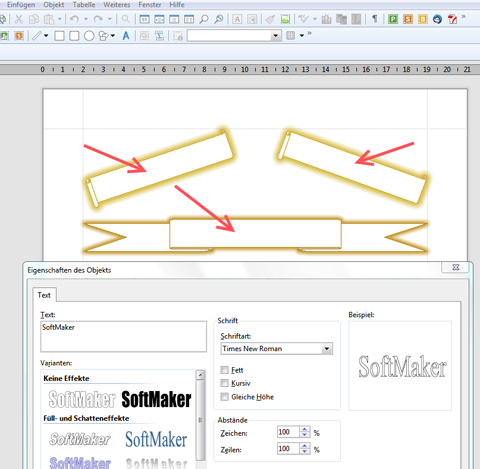Switch to the Text tab
Viewport: 480px width, 469px height.
[x=44, y=295]
